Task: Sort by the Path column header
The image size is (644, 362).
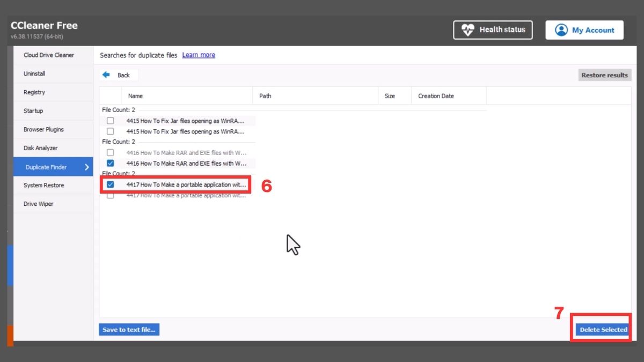Action: coord(316,96)
